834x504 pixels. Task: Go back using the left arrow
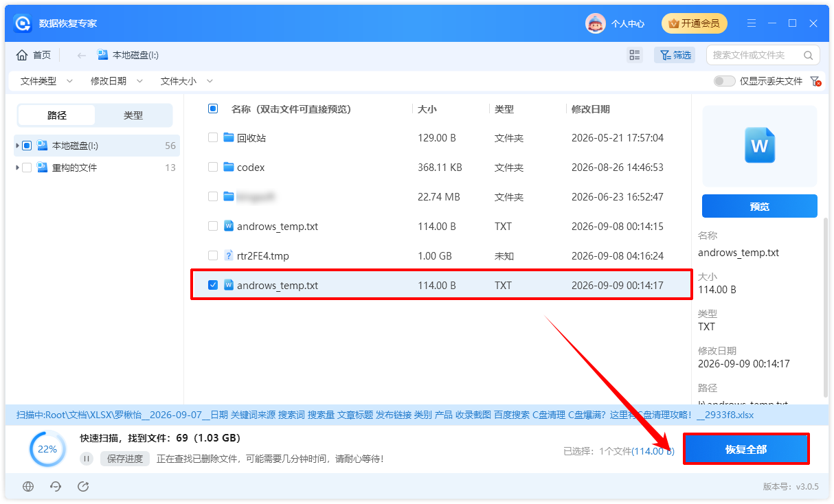(82, 55)
